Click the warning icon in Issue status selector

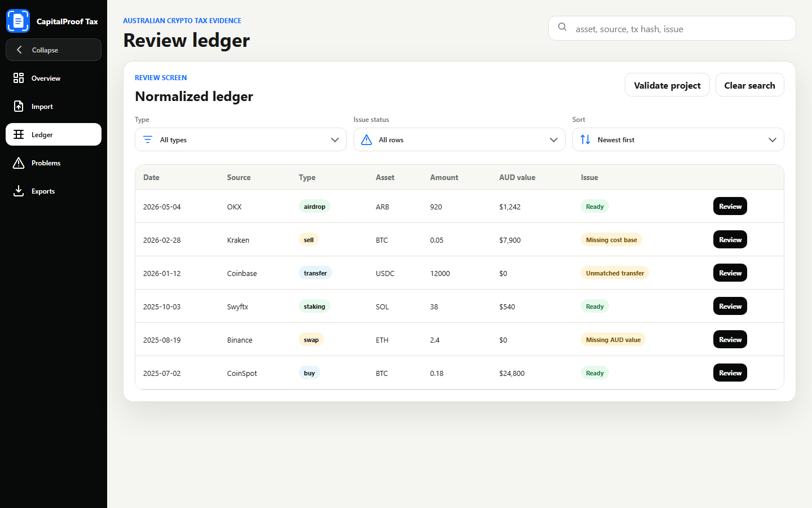click(367, 139)
